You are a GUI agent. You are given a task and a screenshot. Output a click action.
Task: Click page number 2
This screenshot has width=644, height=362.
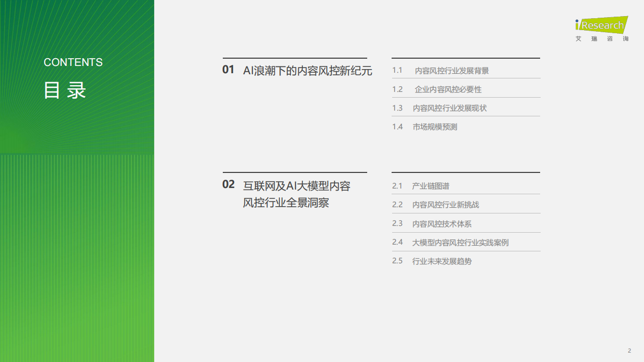(x=629, y=351)
